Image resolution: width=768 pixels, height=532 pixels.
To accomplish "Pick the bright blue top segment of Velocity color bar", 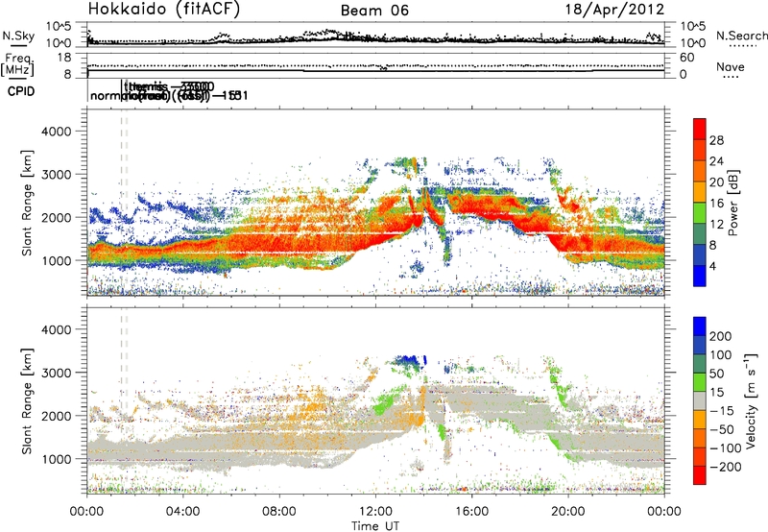I will [x=700, y=326].
